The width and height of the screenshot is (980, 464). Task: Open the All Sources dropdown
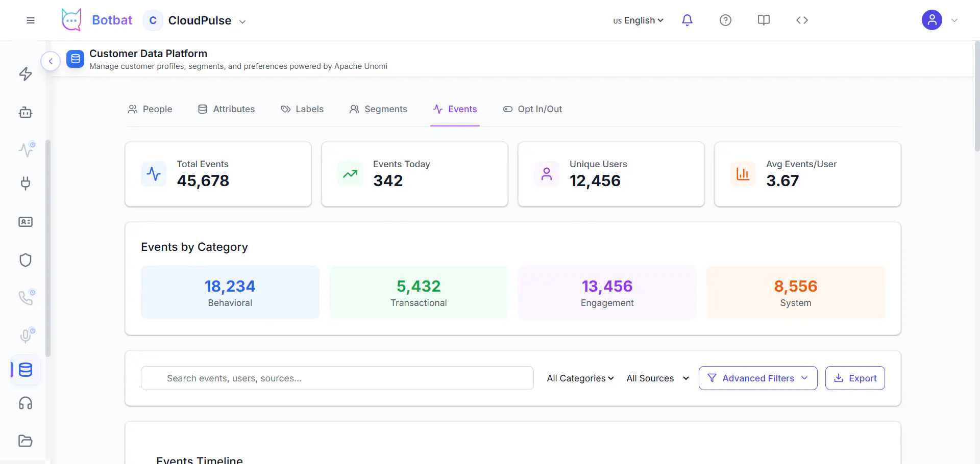[657, 378]
